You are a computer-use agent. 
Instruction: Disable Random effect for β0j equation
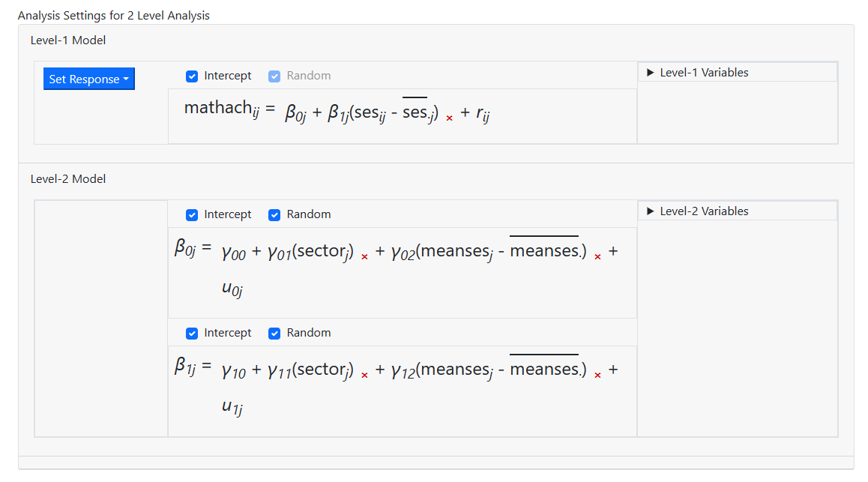[274, 214]
